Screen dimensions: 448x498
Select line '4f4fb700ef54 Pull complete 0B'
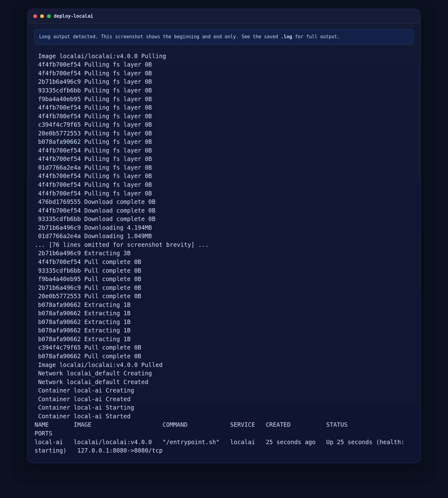[x=90, y=262]
